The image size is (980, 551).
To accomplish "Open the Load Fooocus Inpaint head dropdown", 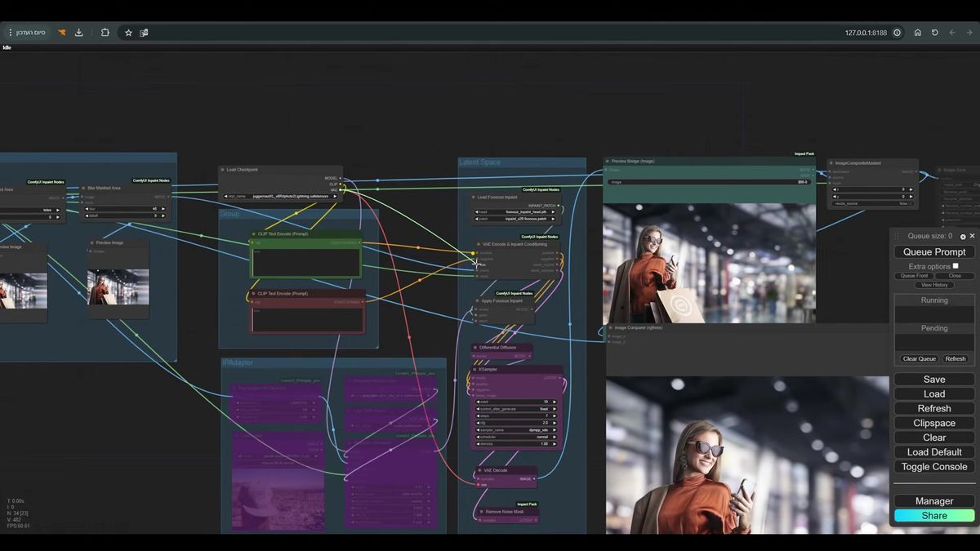I will point(516,212).
